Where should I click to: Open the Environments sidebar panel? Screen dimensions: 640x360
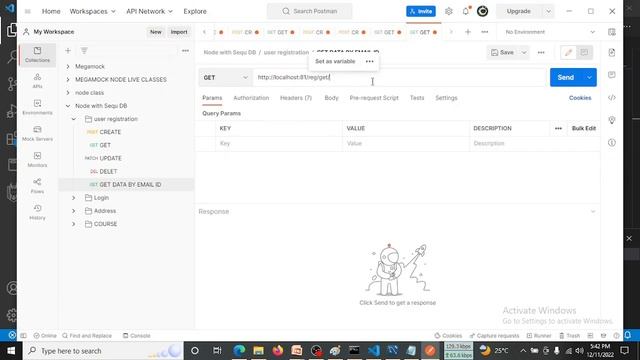(x=37, y=107)
